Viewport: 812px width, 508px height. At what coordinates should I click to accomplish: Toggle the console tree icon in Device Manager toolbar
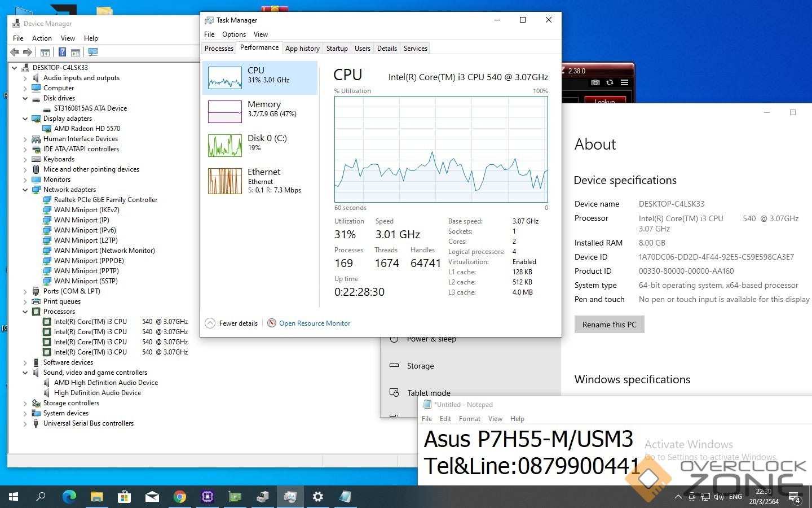45,52
